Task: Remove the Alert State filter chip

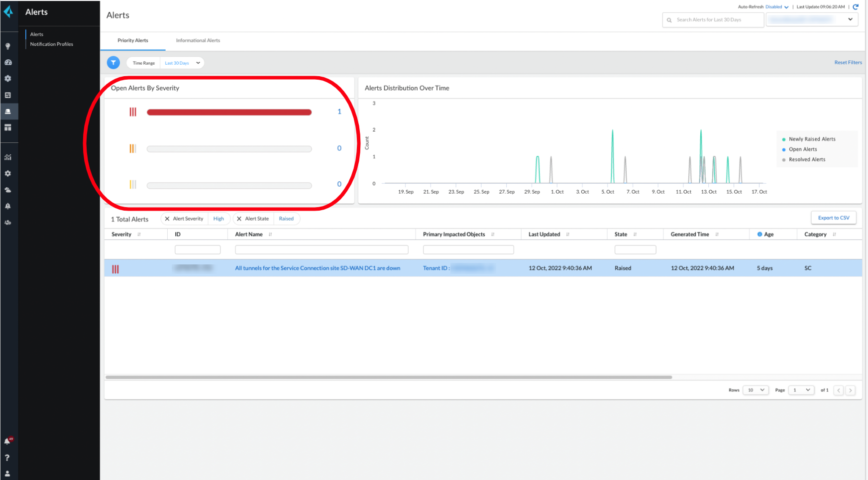Action: coord(239,219)
